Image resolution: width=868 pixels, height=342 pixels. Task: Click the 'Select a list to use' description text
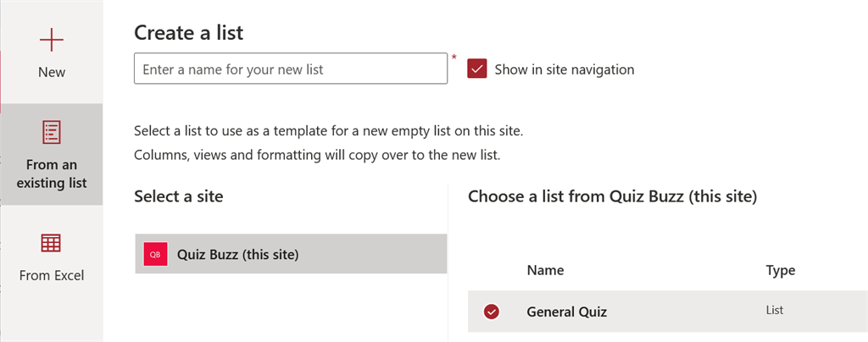coord(328,133)
